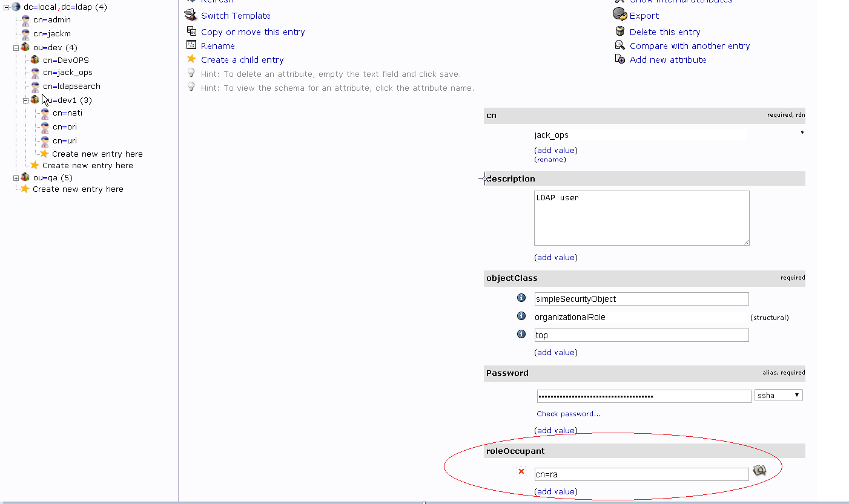
Task: Click the Add new attribute icon
Action: click(620, 59)
